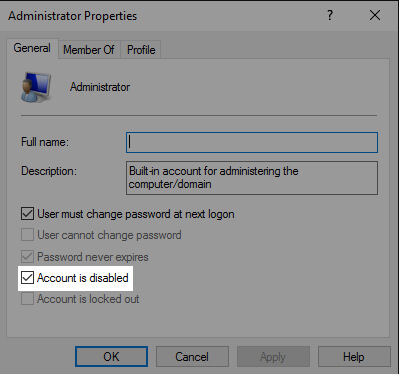
Task: Toggle the Password never expires checkbox
Action: tap(27, 257)
